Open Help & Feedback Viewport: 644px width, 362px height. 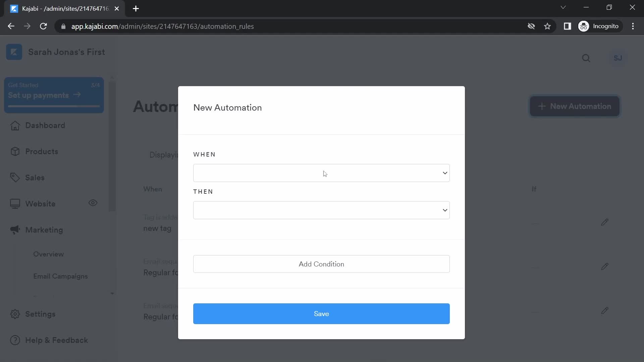(56, 340)
